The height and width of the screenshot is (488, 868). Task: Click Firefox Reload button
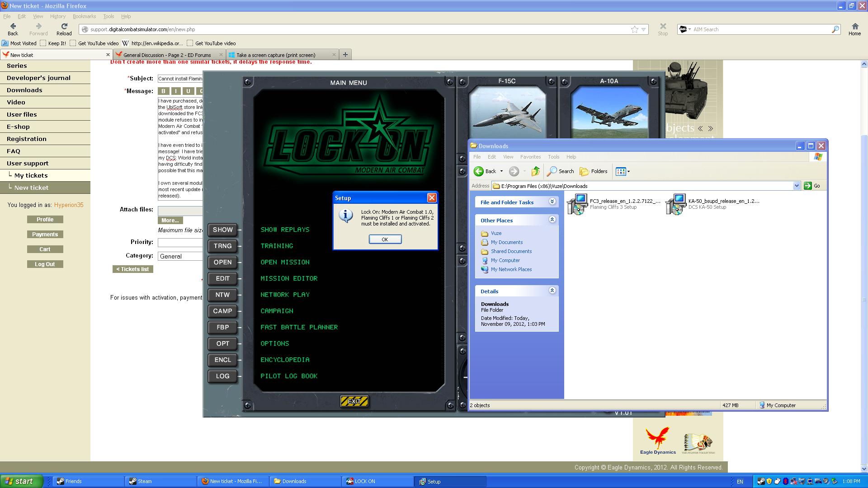(x=64, y=29)
